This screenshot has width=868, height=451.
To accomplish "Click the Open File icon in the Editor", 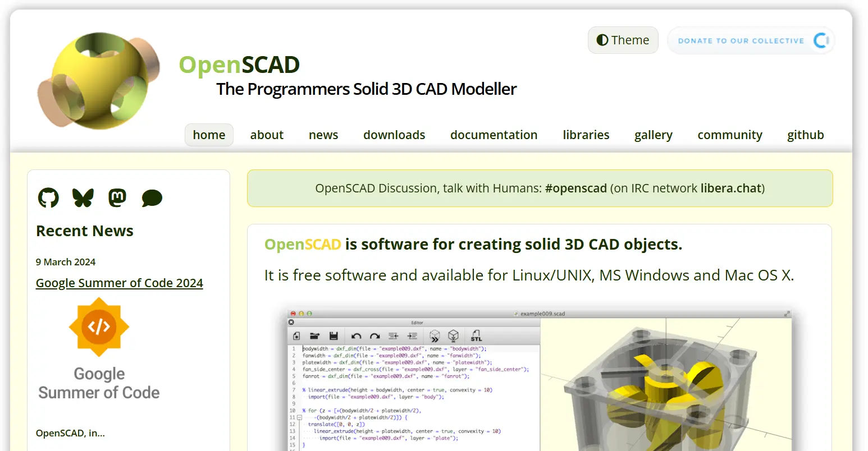I will coord(315,335).
